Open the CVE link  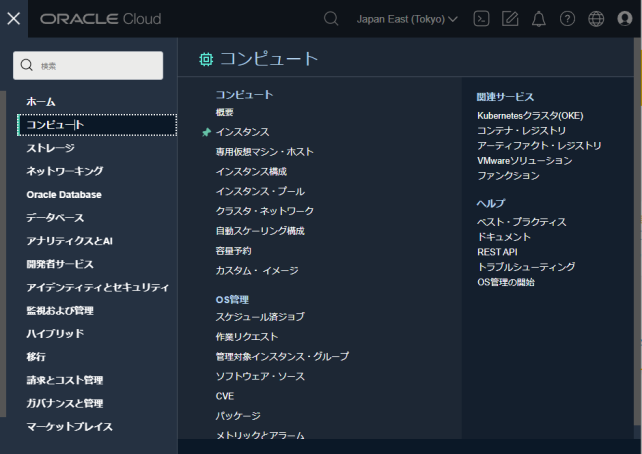coord(225,396)
